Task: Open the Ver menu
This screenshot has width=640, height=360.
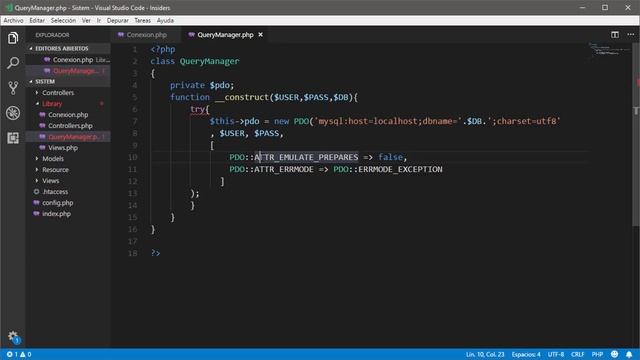Action: [x=86, y=20]
